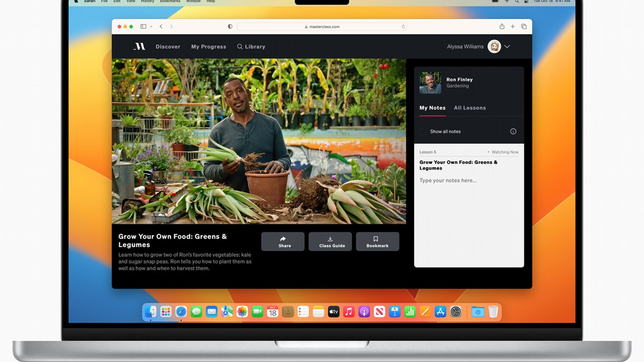Download the Class Guide
This screenshot has height=362, width=644.
[330, 241]
